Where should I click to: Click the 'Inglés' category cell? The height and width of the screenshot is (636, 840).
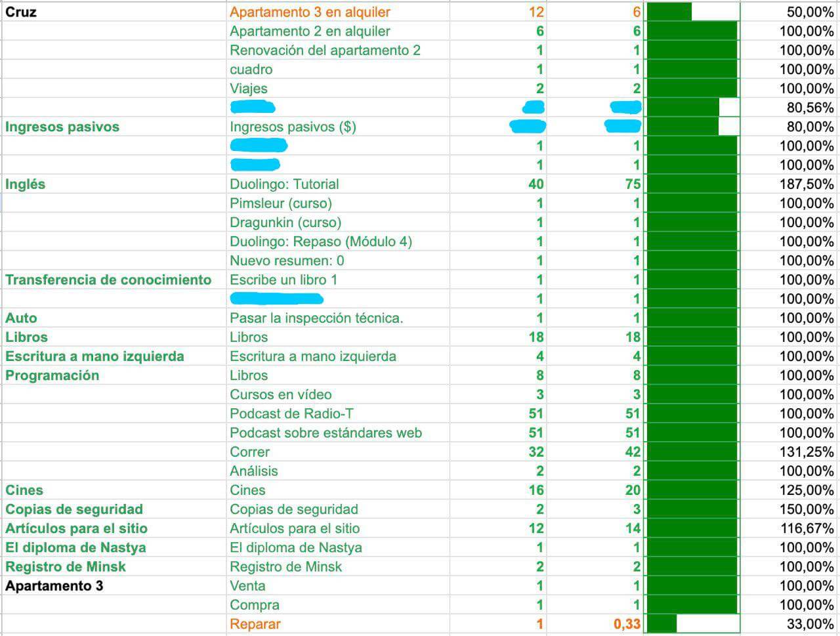click(114, 184)
